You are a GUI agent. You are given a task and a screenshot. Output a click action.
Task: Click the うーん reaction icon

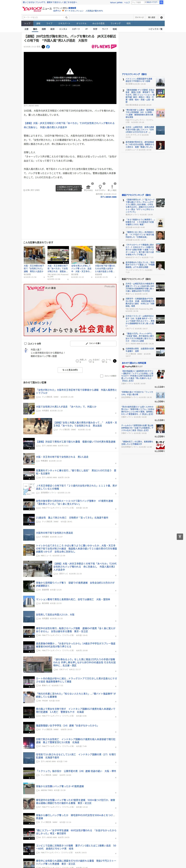pos(104,361)
